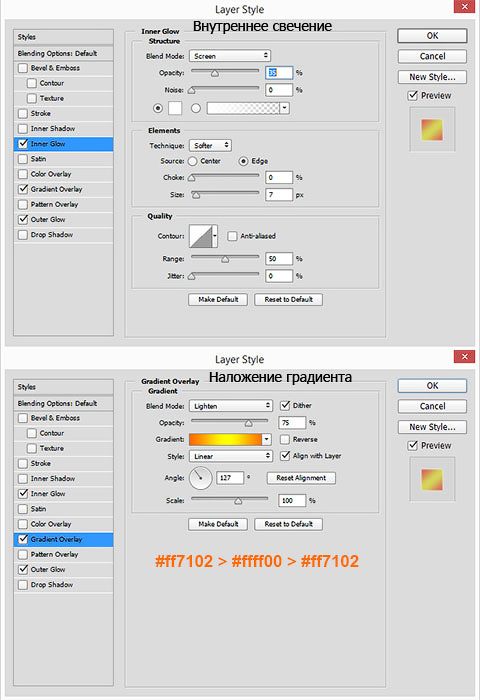
Task: Click the Inner Glow opacity value field
Action: 279,73
